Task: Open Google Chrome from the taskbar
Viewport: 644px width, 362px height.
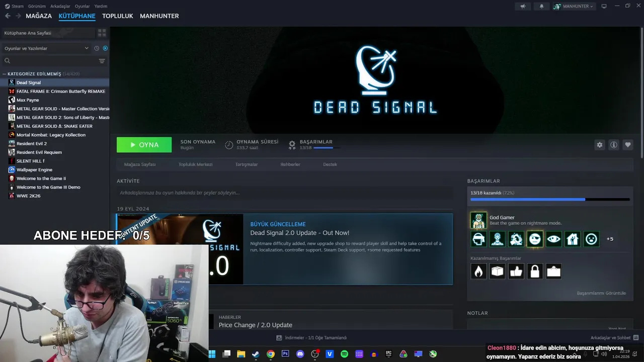Action: tap(271, 354)
